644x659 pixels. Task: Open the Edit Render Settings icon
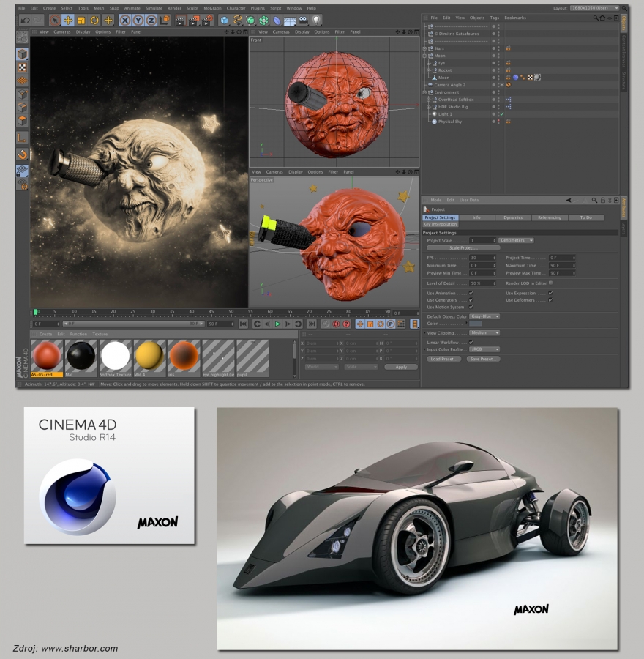click(x=207, y=21)
